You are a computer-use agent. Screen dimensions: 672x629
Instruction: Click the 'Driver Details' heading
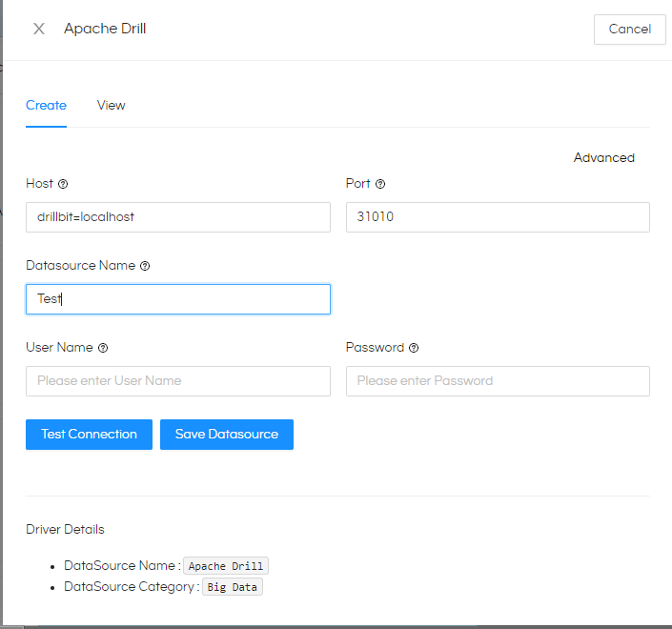[x=65, y=530]
